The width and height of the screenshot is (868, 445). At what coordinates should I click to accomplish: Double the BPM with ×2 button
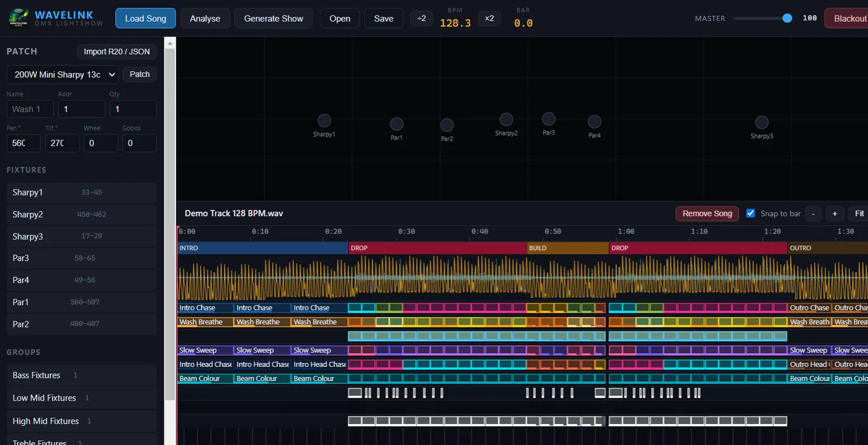[489, 18]
